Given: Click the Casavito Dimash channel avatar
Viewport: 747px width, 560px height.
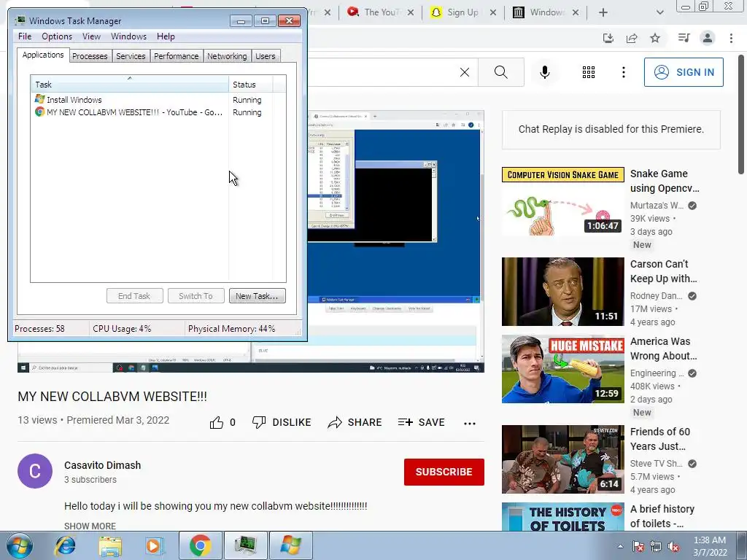Looking at the screenshot, I should 35,471.
